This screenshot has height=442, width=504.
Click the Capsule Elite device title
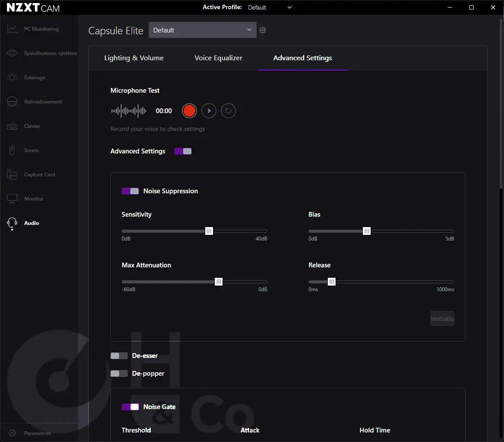point(116,31)
